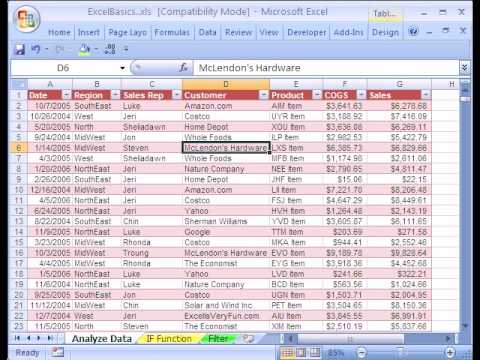This screenshot has width=480, height=360.
Task: Open the Page Layout ribbon tab
Action: (x=128, y=32)
